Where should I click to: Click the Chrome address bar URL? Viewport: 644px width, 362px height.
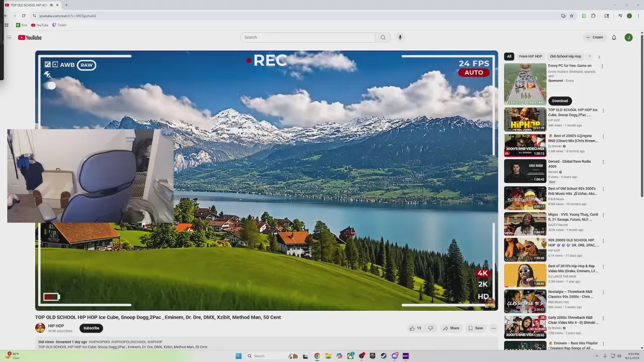(67, 16)
